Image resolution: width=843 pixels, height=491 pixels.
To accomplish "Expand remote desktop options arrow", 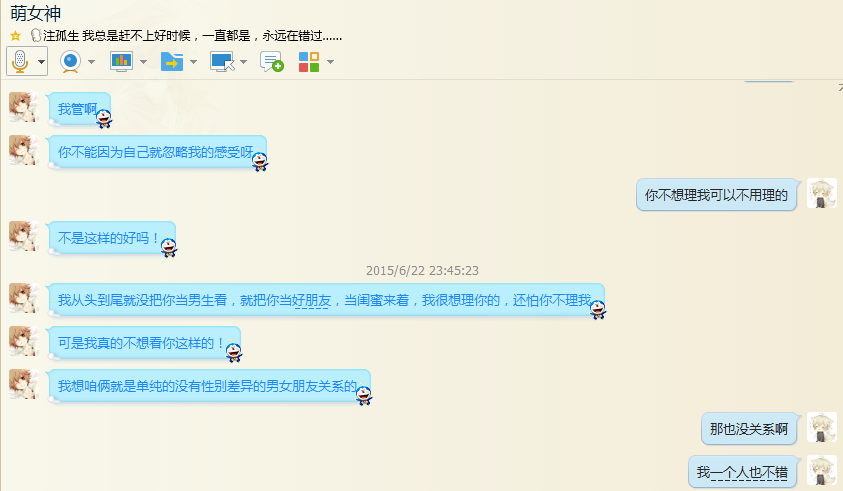I will pos(244,62).
